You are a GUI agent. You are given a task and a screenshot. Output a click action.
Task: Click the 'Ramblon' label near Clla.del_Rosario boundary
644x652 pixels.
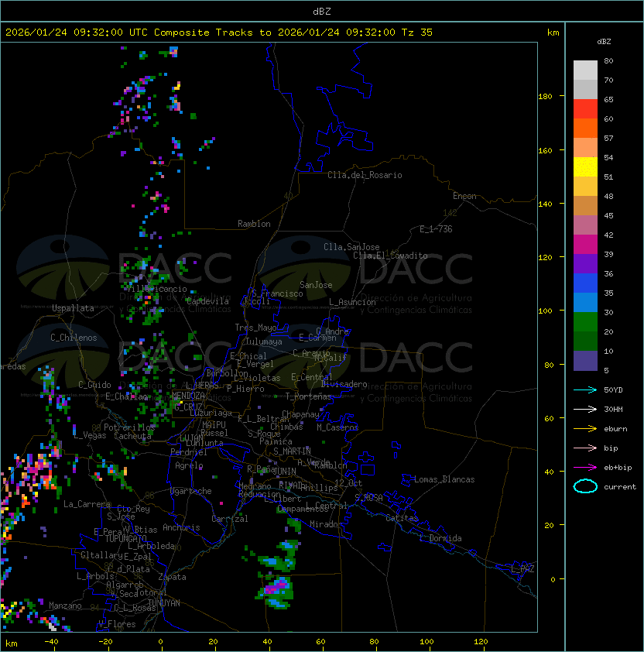pos(254,224)
